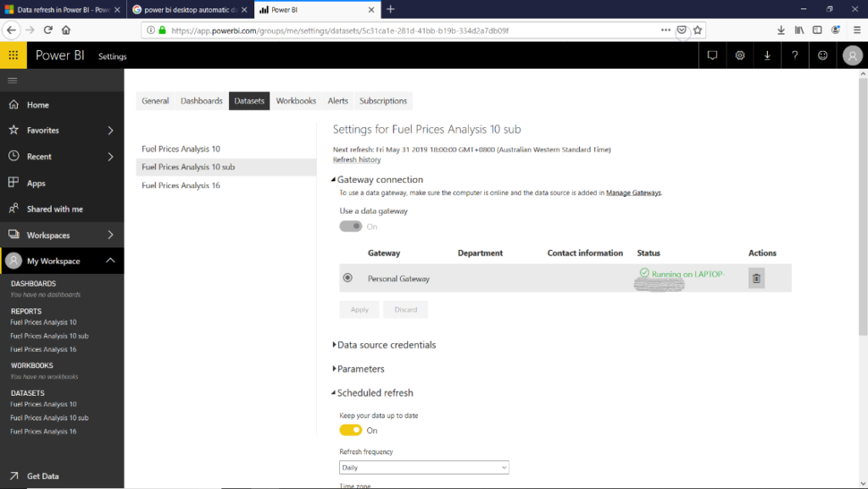Click the download icon in Power BI header

767,56
